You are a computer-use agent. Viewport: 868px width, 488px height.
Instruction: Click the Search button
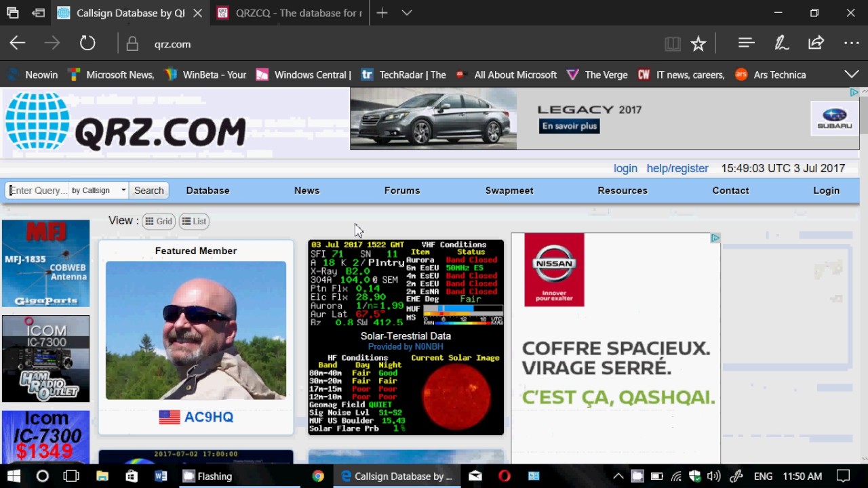[x=149, y=190]
